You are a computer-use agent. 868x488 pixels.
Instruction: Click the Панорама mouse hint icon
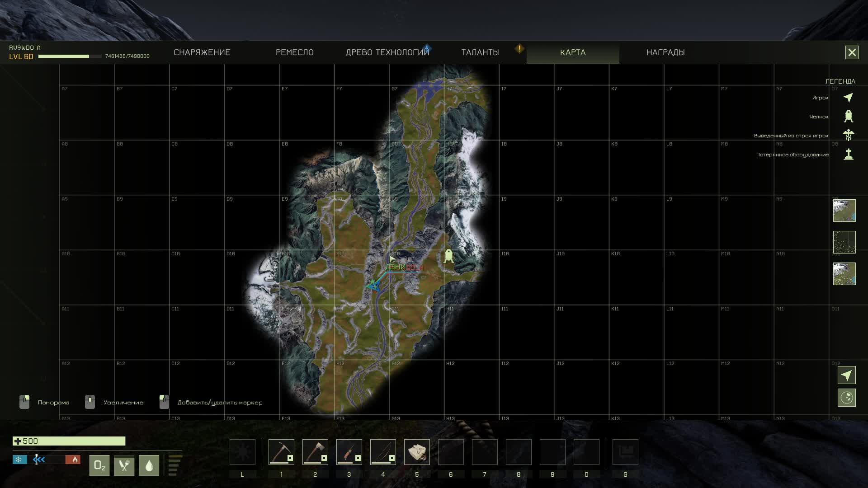click(x=24, y=402)
